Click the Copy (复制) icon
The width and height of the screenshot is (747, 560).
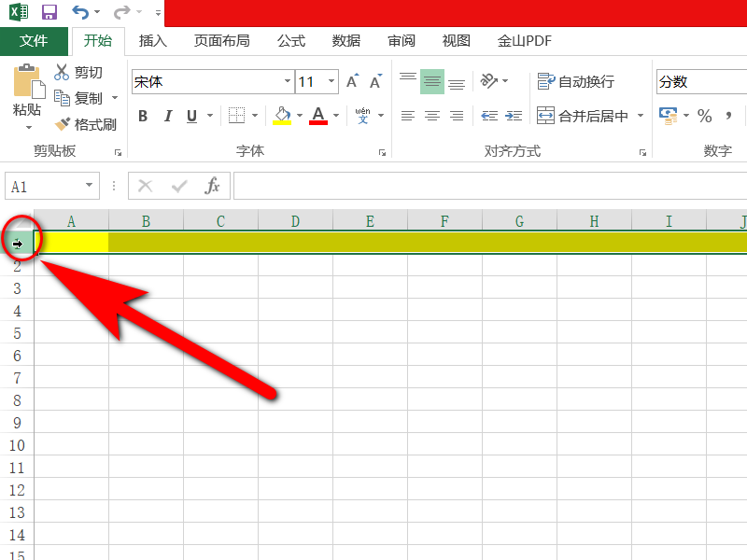coord(62,98)
